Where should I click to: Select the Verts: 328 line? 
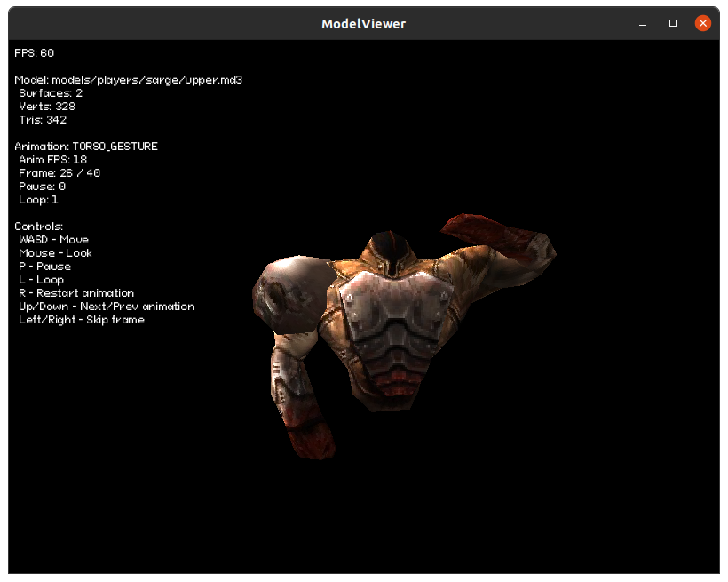pos(47,107)
